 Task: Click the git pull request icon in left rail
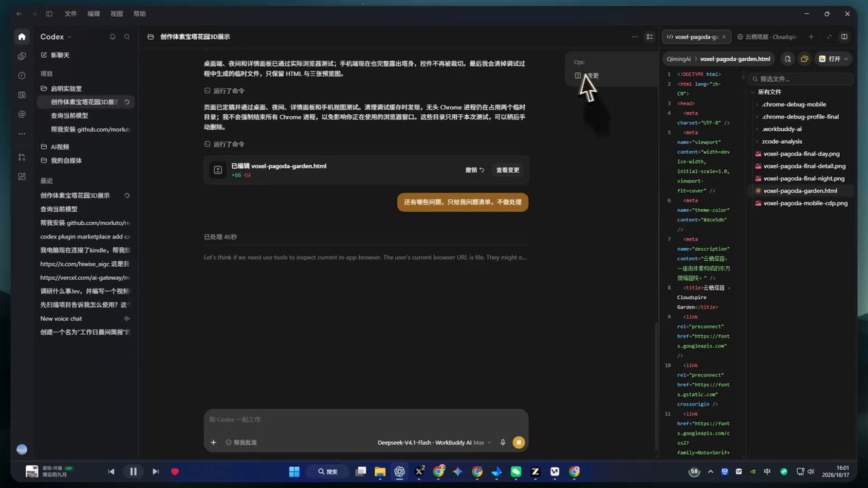click(22, 157)
